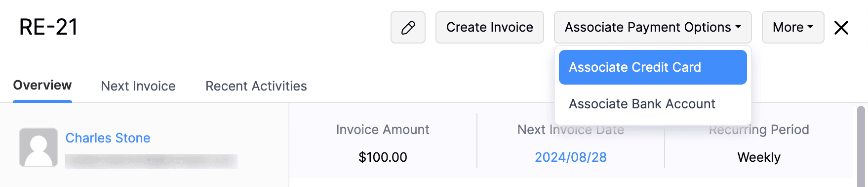Screen dimensions: 868x187
Task: Click the caret beside Associate Payment Options
Action: (738, 27)
